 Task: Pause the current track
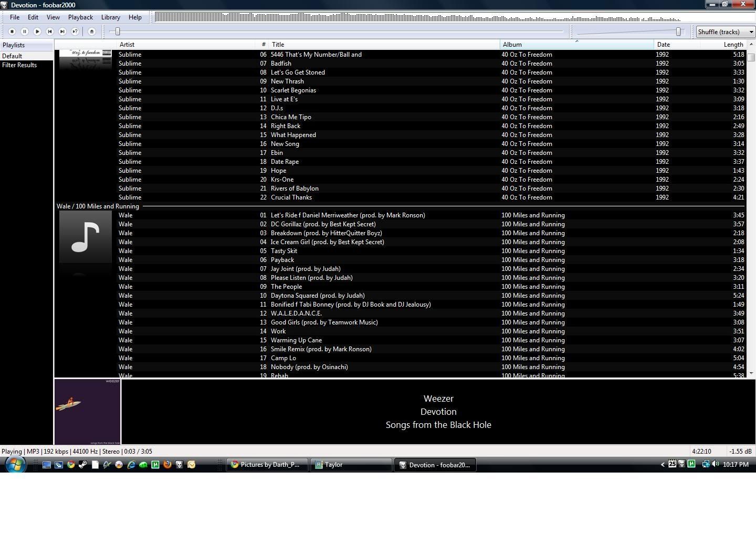pyautogui.click(x=25, y=32)
